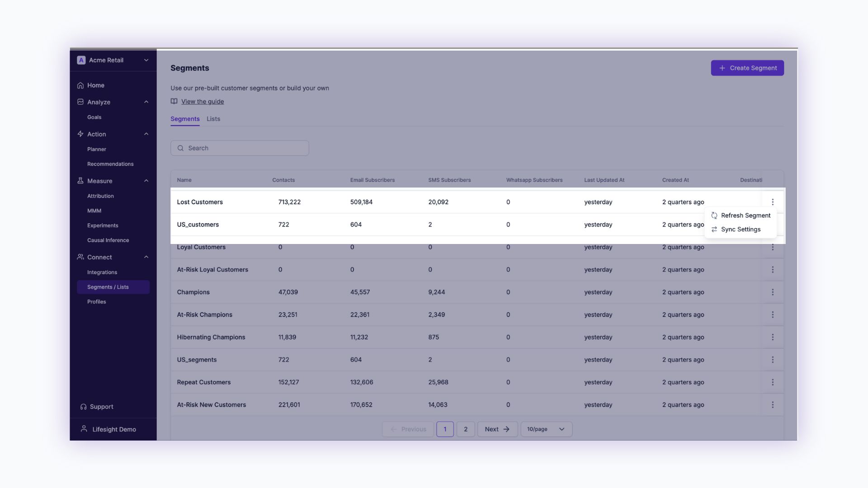
Task: Click the segments Search field
Action: point(240,148)
